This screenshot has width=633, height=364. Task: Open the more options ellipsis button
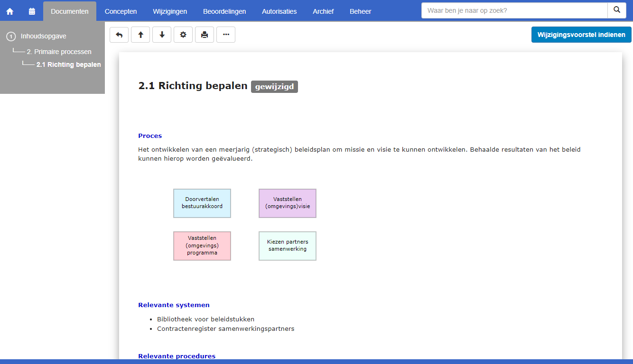(226, 35)
